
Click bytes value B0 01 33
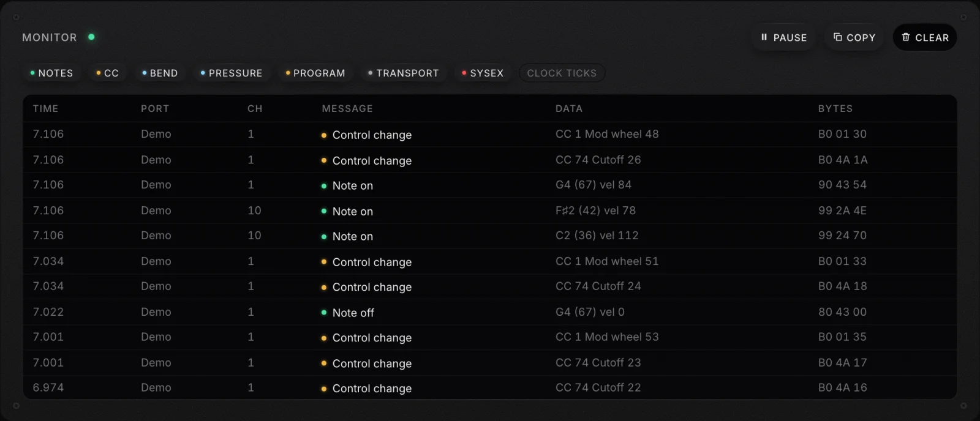click(842, 261)
